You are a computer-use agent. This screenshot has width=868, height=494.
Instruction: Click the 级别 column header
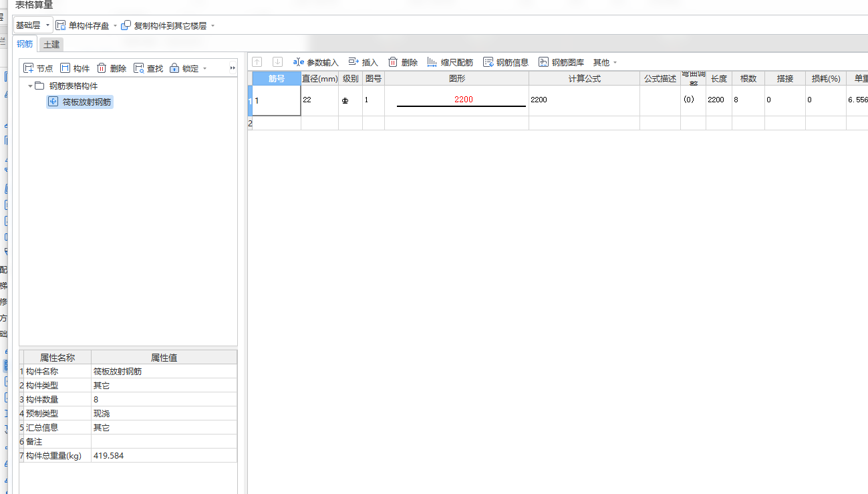(x=351, y=78)
